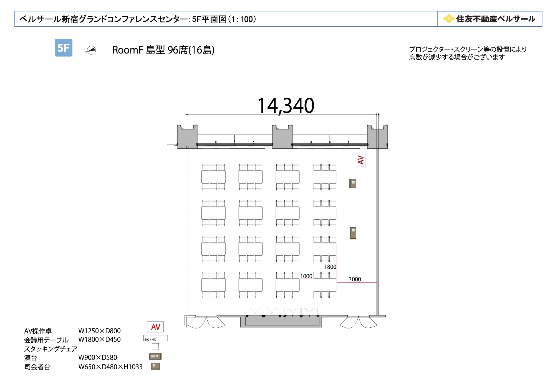The width and height of the screenshot is (555, 392).
Task: Click the brown podium on the right side
Action: tap(353, 233)
